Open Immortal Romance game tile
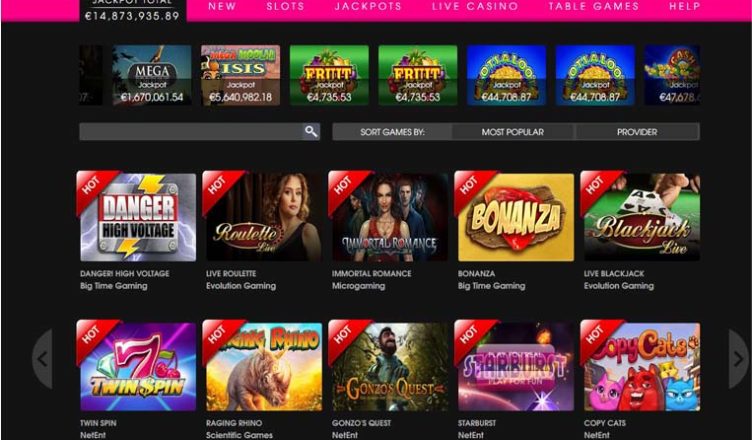This screenshot has width=752, height=440. (x=389, y=217)
